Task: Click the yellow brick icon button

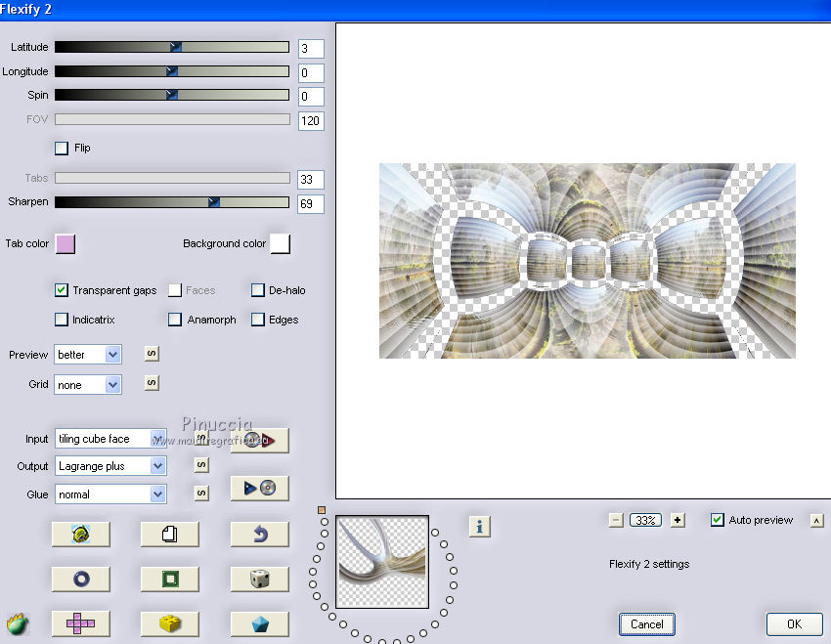Action: click(x=169, y=623)
